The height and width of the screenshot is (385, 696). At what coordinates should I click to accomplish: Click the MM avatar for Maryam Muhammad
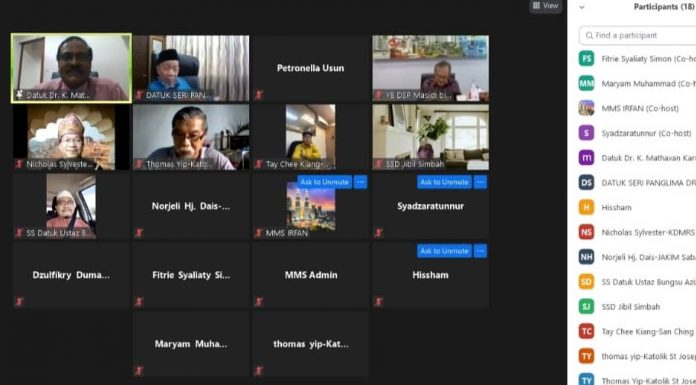[586, 83]
